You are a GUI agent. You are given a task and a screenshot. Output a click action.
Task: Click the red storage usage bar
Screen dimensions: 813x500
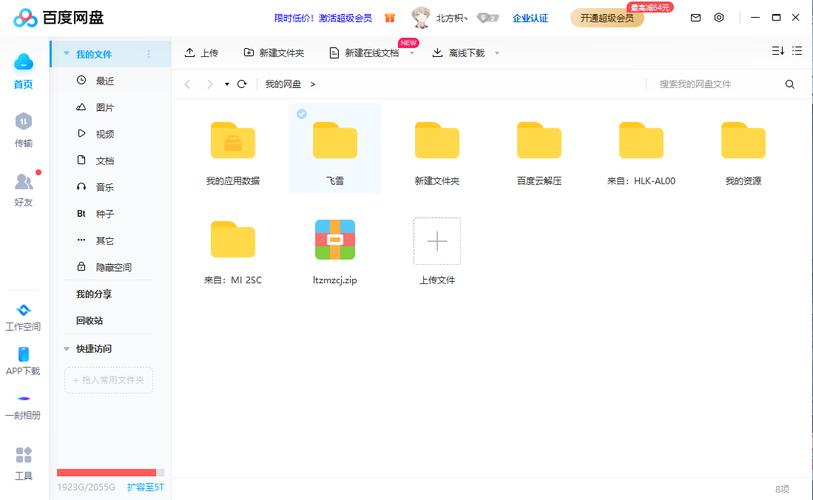(x=106, y=472)
